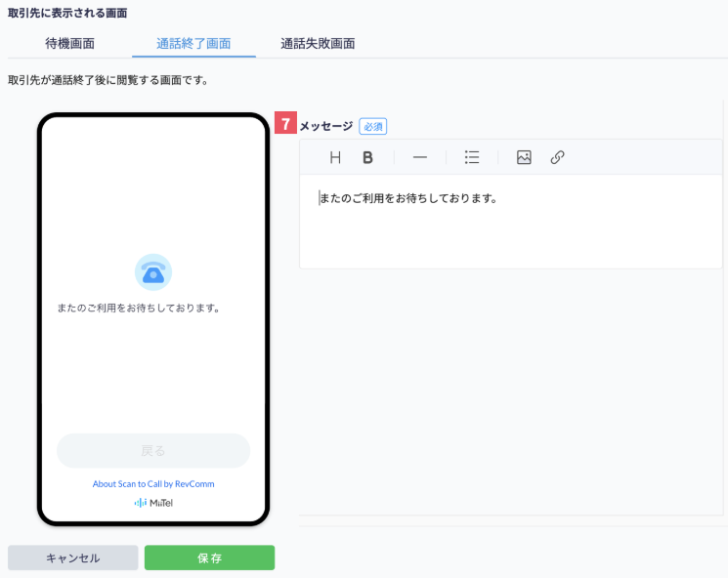Switch to the 待機画面 tab
728x578 pixels.
[x=69, y=44]
